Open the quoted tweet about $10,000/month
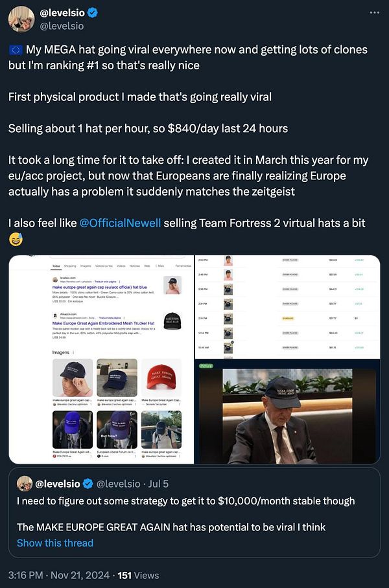Viewport: 389px width, 588px height. coord(194,512)
